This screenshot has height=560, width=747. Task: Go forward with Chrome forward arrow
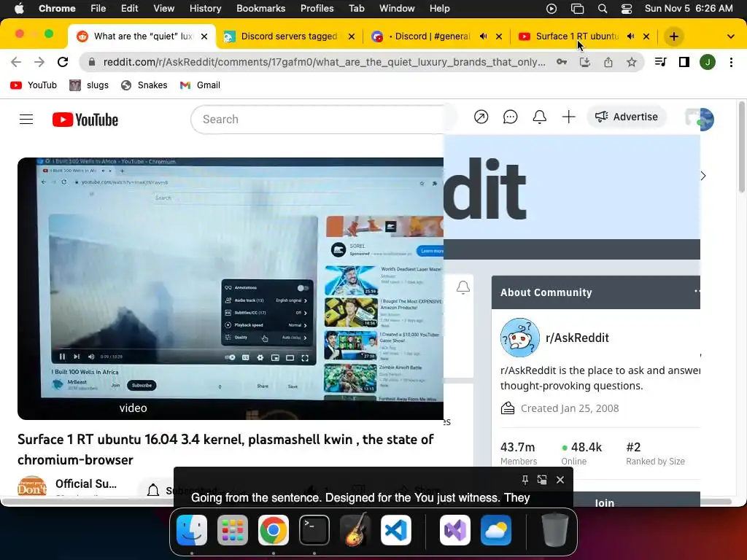click(x=39, y=62)
